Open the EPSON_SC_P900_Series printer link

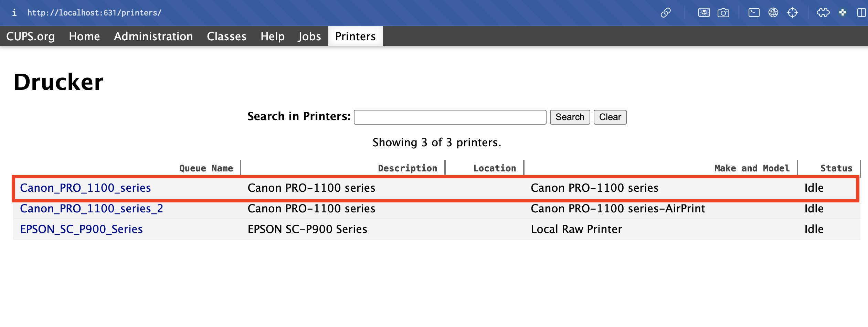click(x=81, y=229)
